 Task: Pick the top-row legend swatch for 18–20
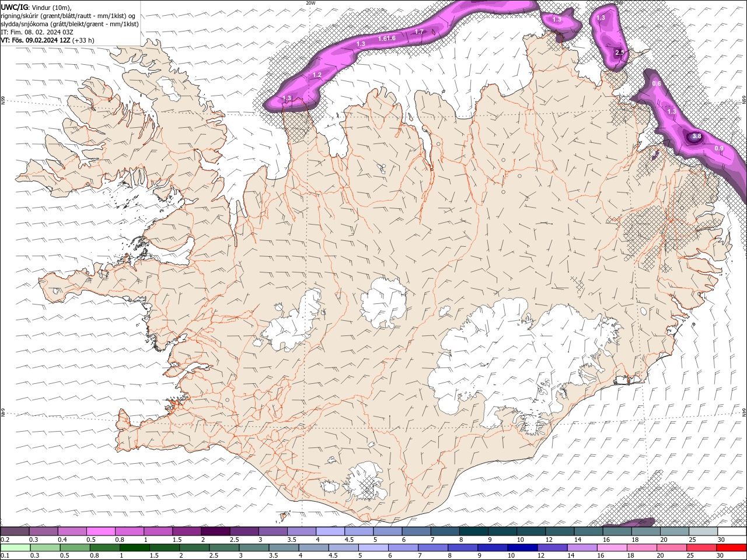point(646,531)
